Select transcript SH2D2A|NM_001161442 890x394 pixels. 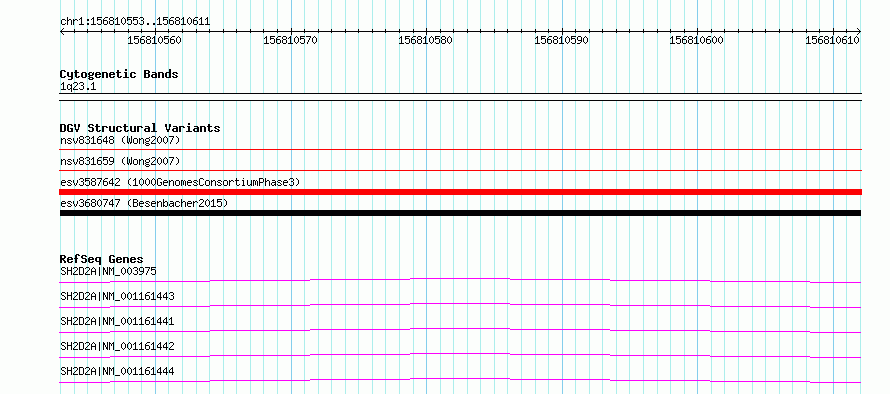[x=117, y=346]
